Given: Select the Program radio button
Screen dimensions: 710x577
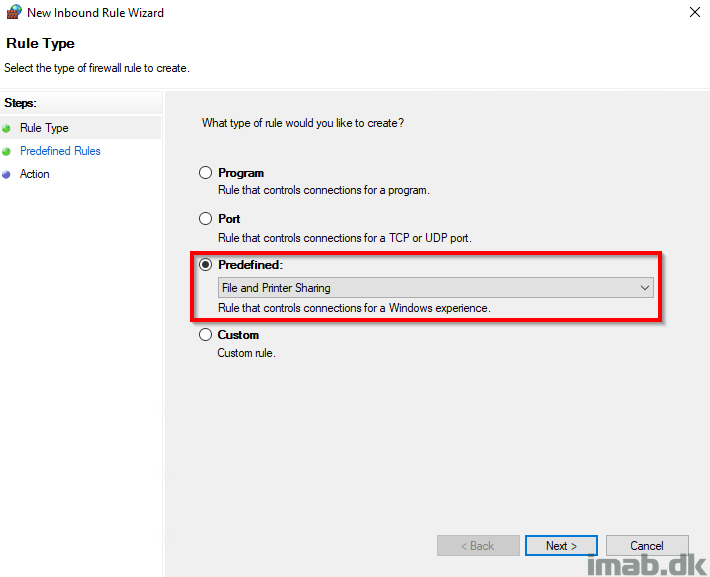Looking at the screenshot, I should (x=206, y=173).
